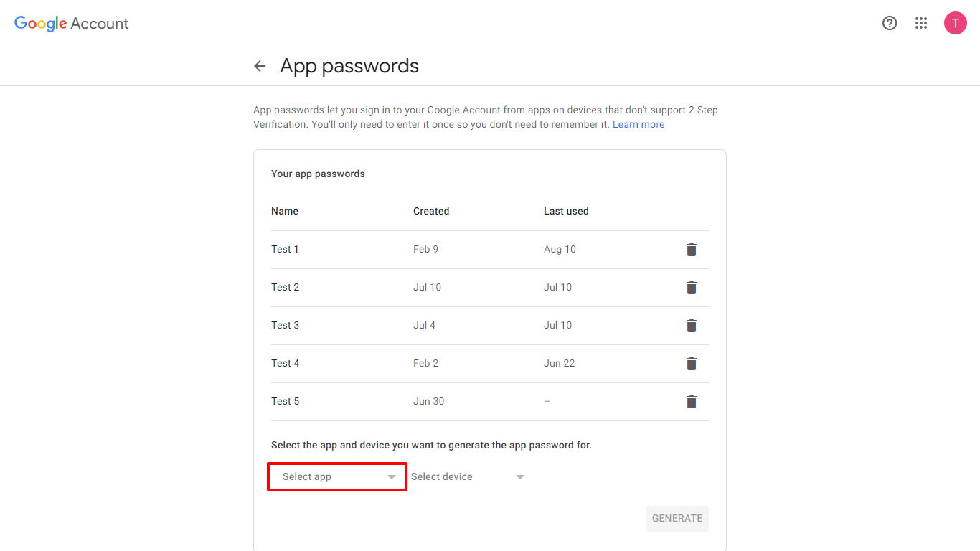
Task: Click the Test 1 row name
Action: click(x=285, y=249)
